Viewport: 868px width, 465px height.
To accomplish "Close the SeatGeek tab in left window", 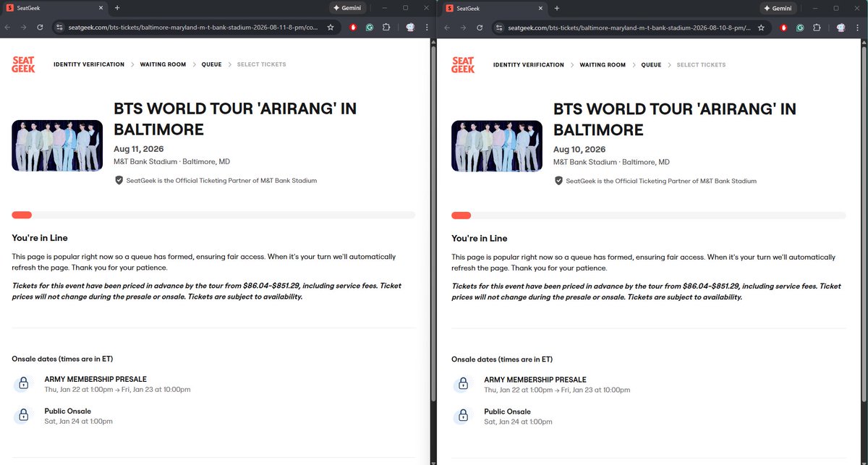I will [101, 8].
